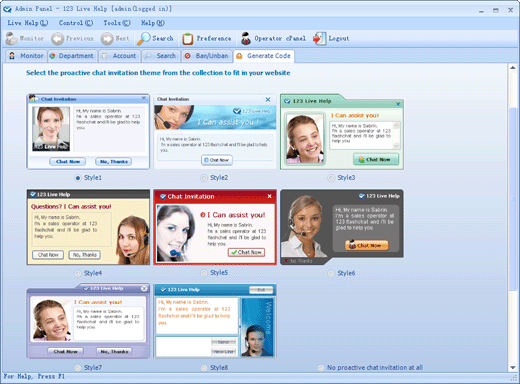Image resolution: width=520 pixels, height=384 pixels.
Task: Click the Search magnifier toolbar icon
Action: 144,39
